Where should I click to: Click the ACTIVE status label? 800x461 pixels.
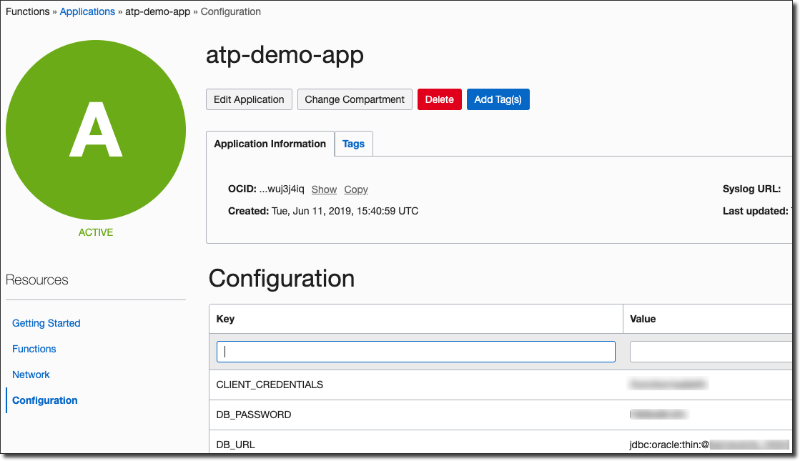[x=95, y=233]
